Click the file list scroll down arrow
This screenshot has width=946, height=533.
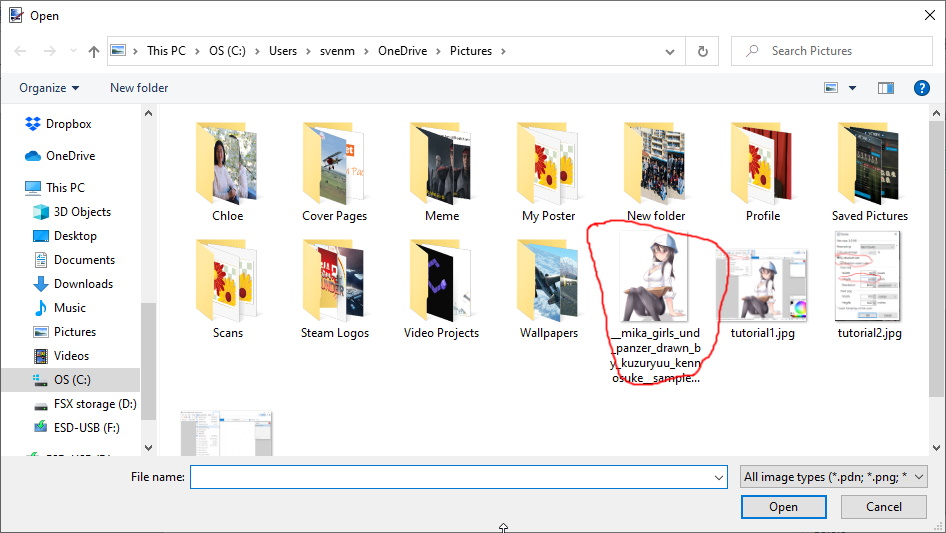936,448
